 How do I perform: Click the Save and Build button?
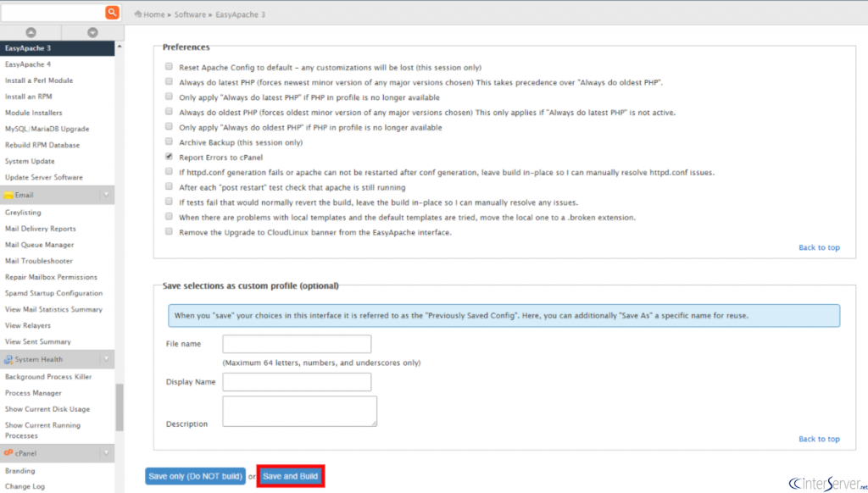click(x=291, y=476)
